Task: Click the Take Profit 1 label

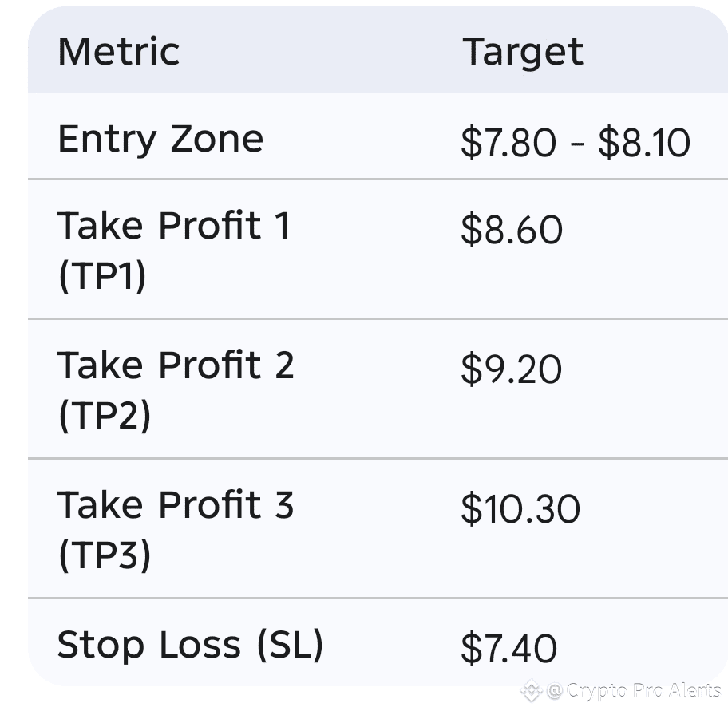Action: click(174, 226)
